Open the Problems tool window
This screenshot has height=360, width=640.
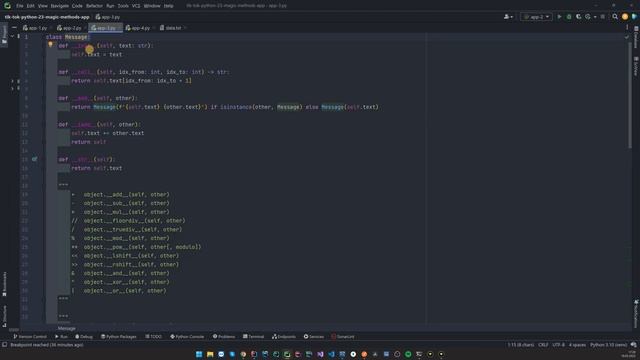pyautogui.click(x=224, y=337)
